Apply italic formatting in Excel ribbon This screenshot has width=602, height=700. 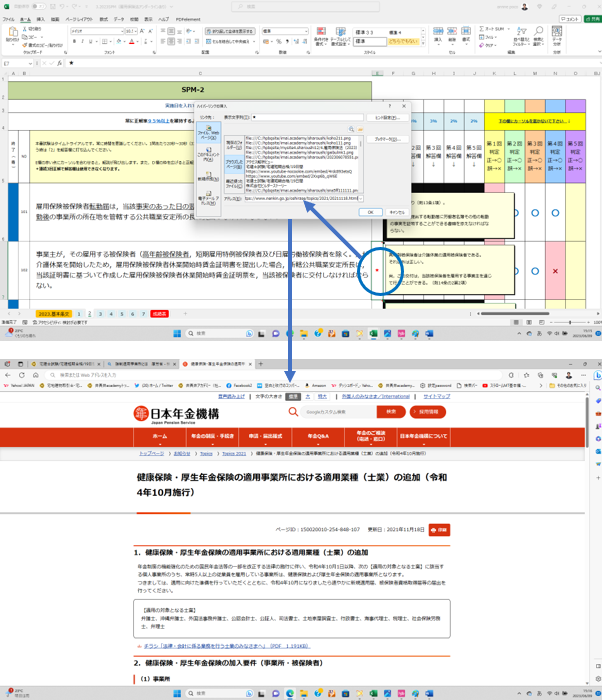82,42
